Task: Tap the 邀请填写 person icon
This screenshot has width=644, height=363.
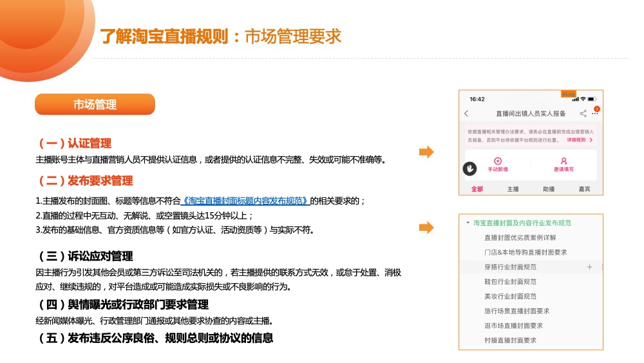Action: coord(563,161)
